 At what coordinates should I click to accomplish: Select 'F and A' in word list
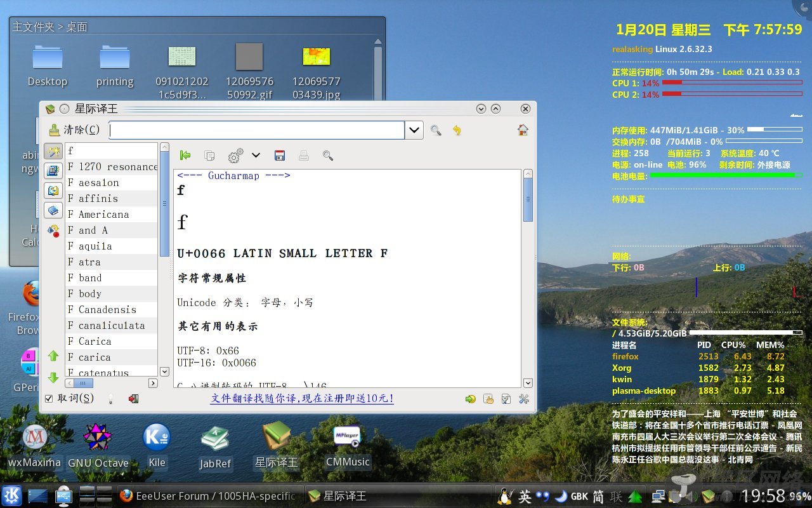click(112, 231)
